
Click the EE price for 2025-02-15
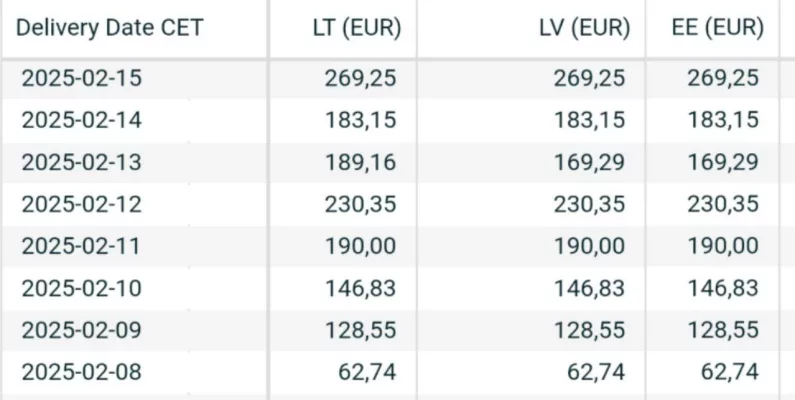click(723, 79)
